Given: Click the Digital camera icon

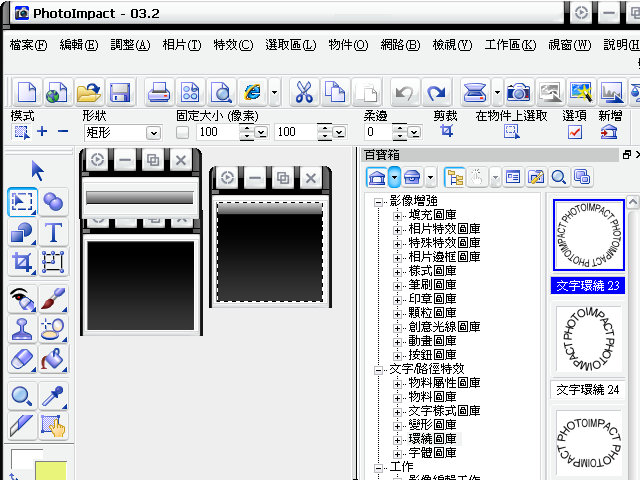Looking at the screenshot, I should 518,92.
